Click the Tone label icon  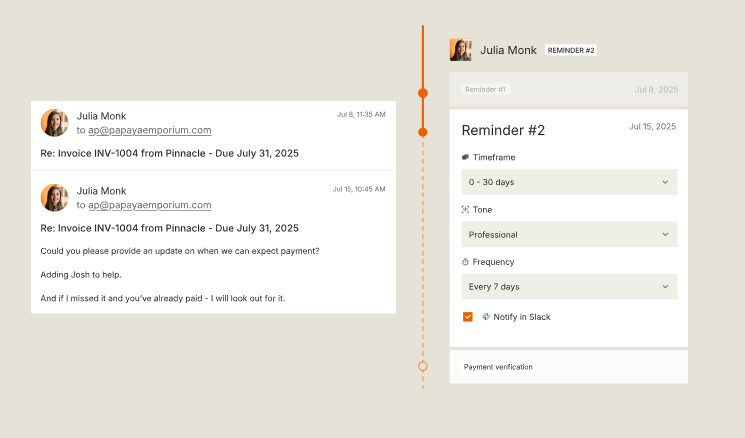tap(465, 209)
